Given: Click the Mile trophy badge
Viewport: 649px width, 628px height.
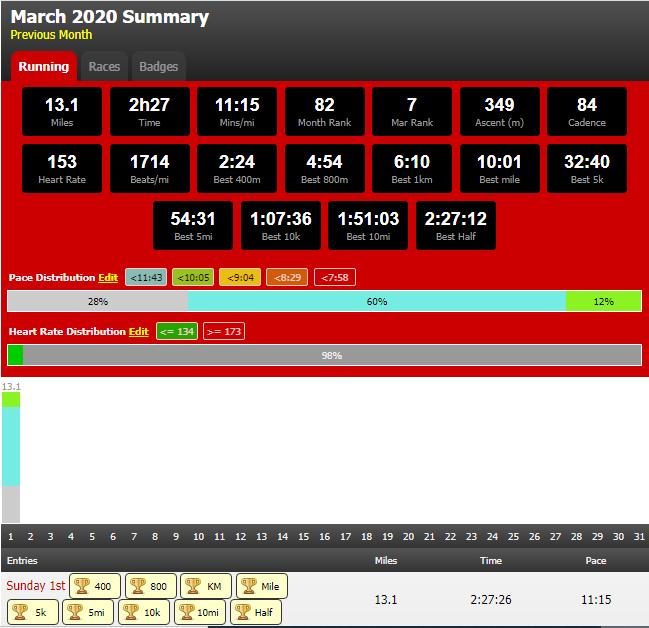Looking at the screenshot, I should [x=262, y=586].
